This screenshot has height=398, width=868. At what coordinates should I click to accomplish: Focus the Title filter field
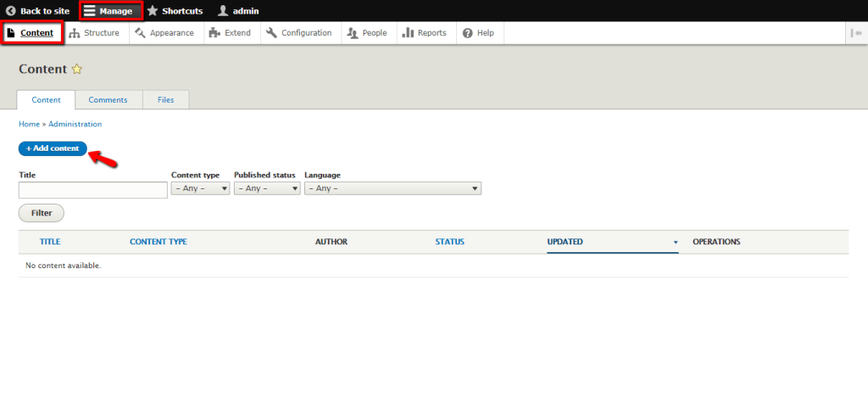[x=93, y=190]
